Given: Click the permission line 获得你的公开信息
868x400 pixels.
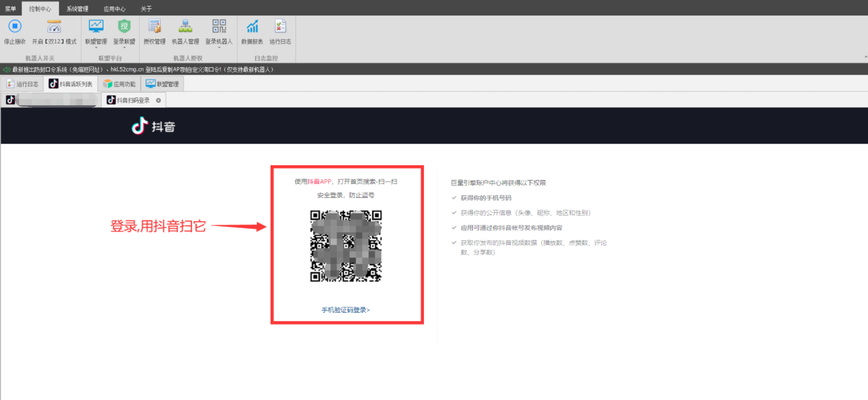Looking at the screenshot, I should 526,213.
